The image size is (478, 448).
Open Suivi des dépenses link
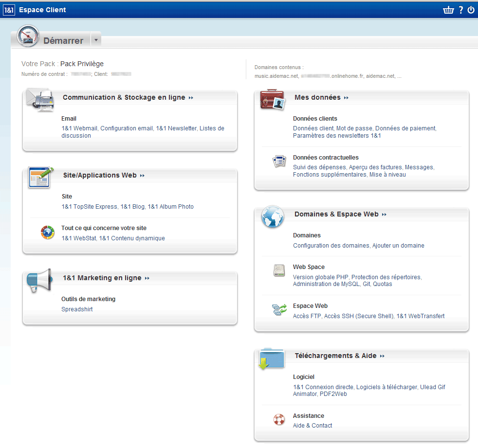pos(319,167)
